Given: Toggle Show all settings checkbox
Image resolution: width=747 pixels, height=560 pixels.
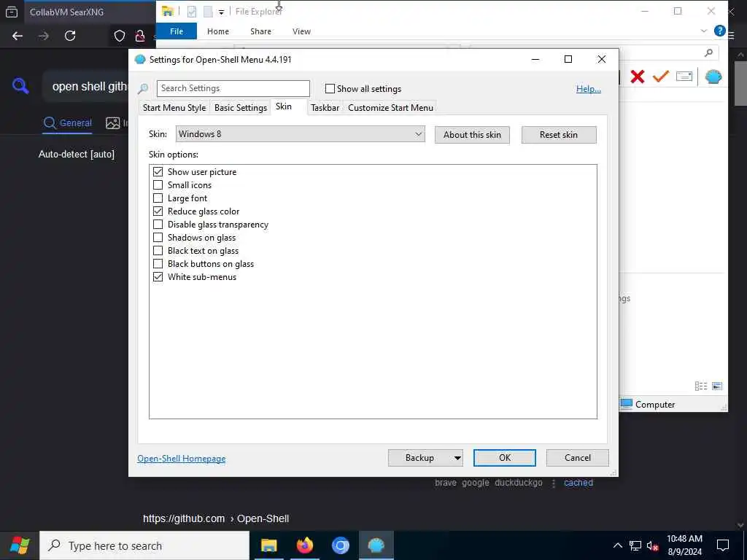Looking at the screenshot, I should [330, 88].
